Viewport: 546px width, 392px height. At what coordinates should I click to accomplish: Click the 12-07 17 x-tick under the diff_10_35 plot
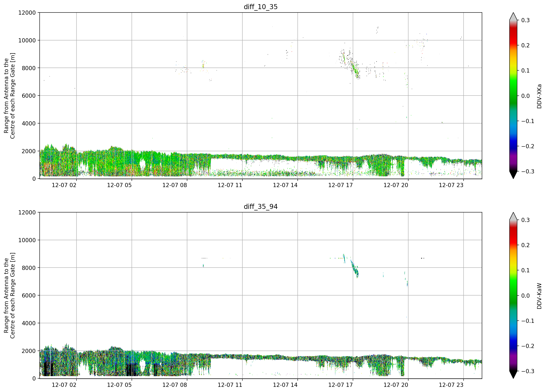341,185
